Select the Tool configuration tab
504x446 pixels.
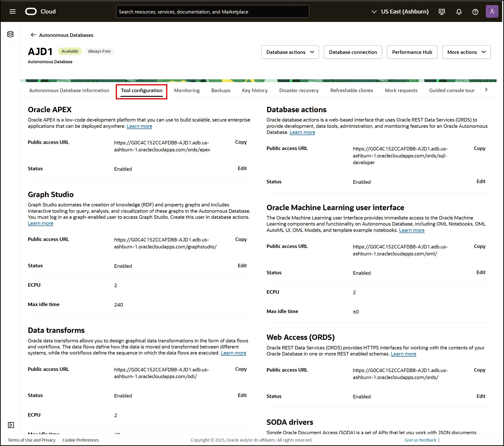[x=141, y=90]
